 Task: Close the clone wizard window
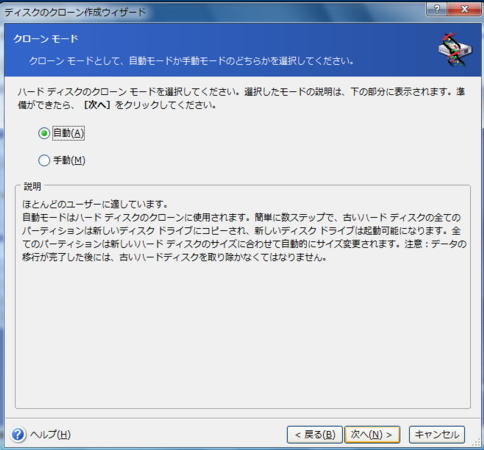coord(464,9)
